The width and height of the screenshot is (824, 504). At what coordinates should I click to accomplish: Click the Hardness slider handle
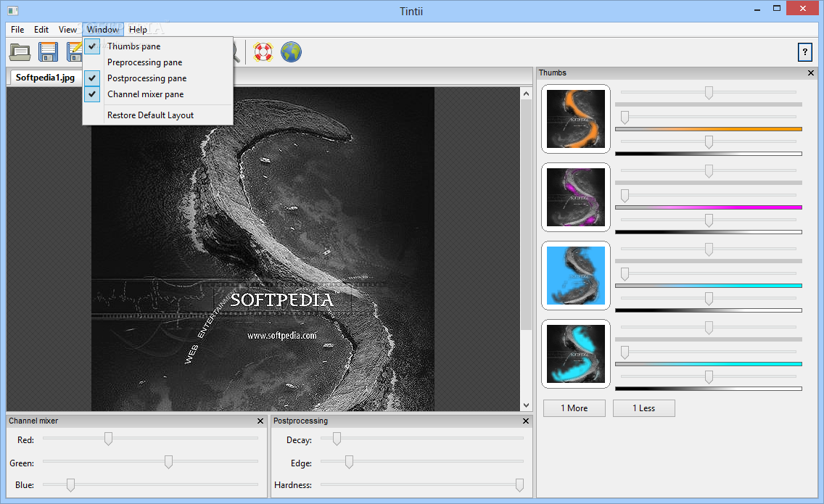tap(520, 485)
